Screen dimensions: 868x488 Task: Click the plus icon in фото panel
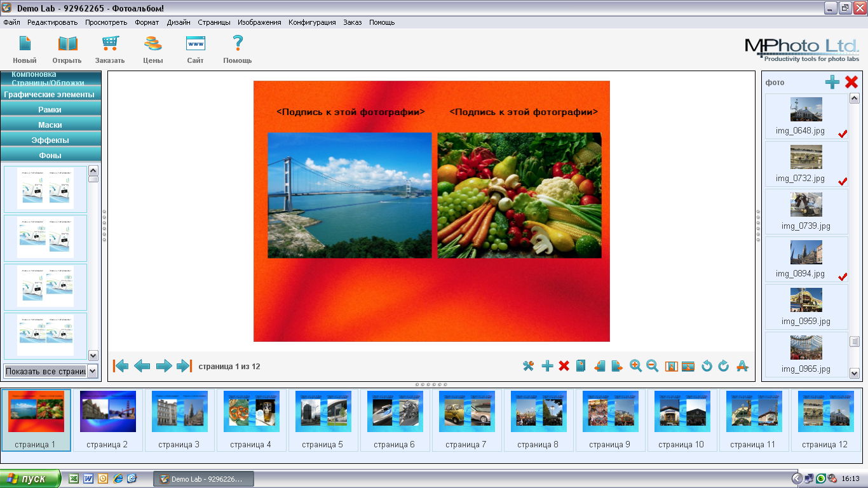(x=832, y=82)
